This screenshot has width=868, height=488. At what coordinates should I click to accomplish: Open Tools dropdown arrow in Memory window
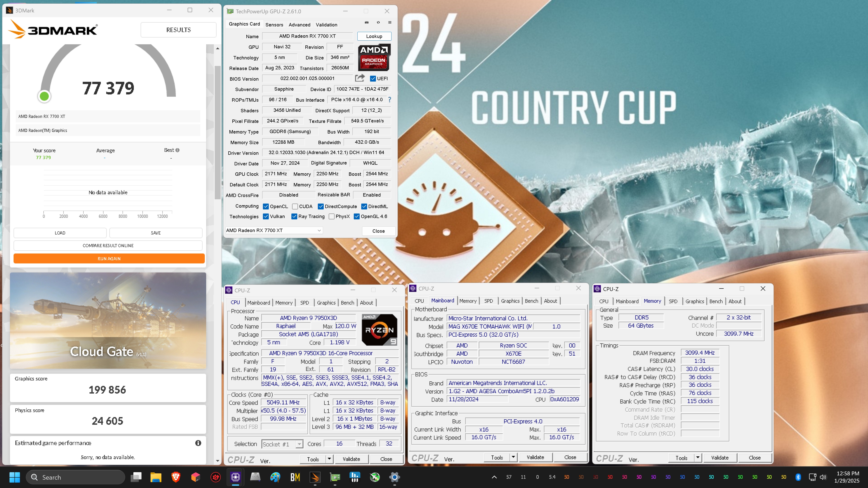pos(698,458)
